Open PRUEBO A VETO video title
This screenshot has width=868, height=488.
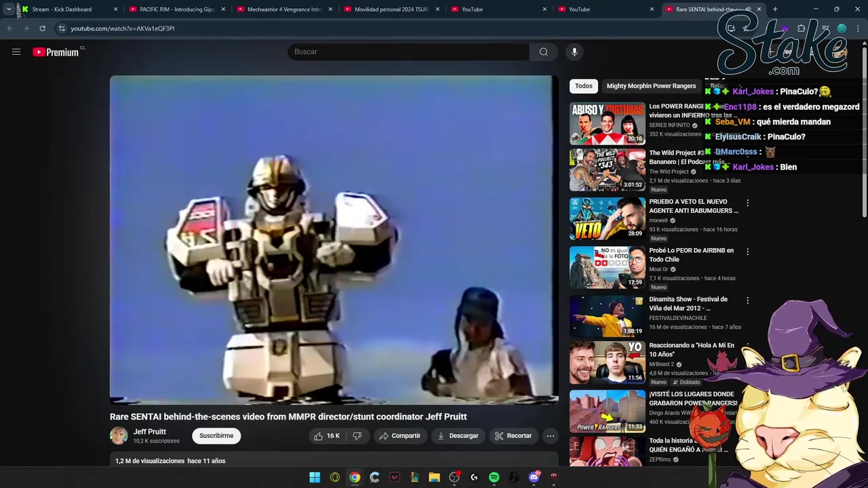pos(693,206)
